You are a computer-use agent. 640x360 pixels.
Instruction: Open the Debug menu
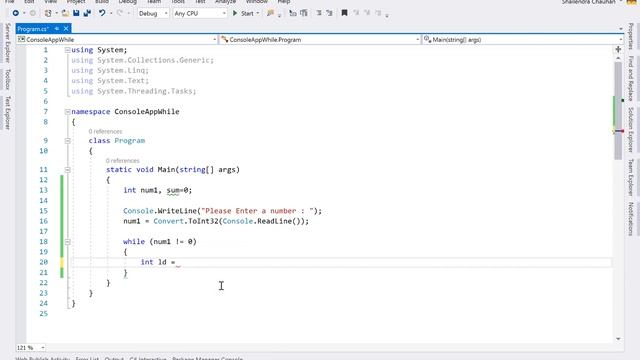point(127,2)
